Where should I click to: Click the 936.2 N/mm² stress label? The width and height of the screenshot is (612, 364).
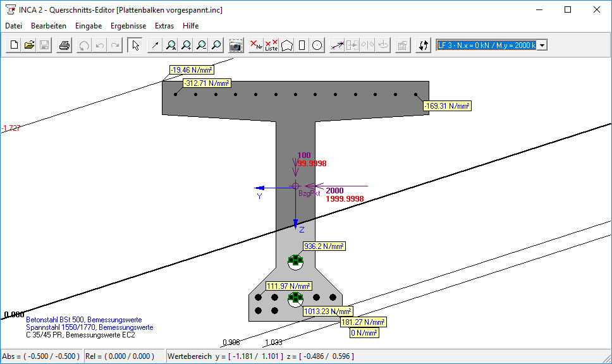coord(324,246)
